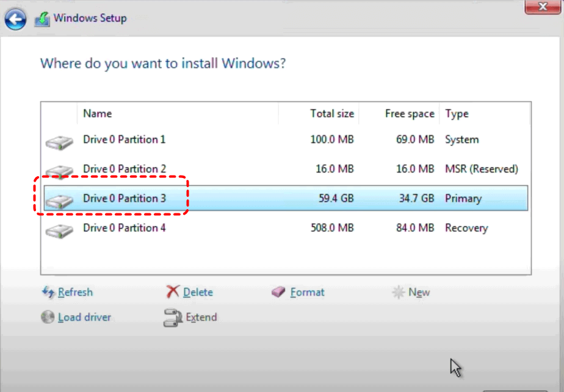Open the Load driver link
564x392 pixels.
pos(84,317)
